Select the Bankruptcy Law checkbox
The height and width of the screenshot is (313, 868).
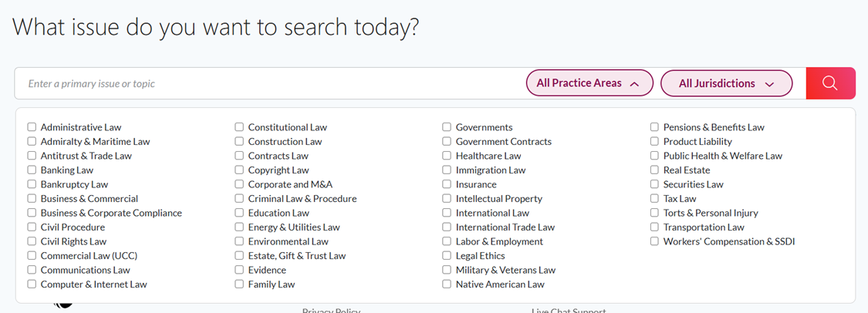[32, 184]
